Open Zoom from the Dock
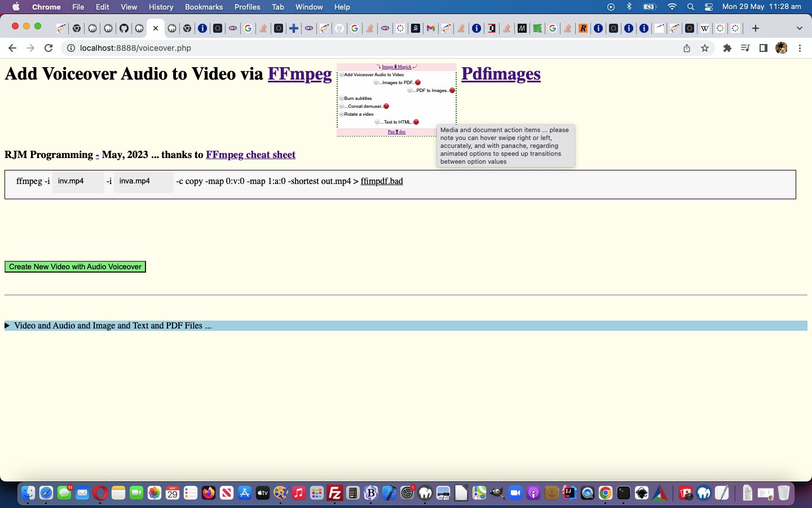This screenshot has width=812, height=508. tap(515, 493)
